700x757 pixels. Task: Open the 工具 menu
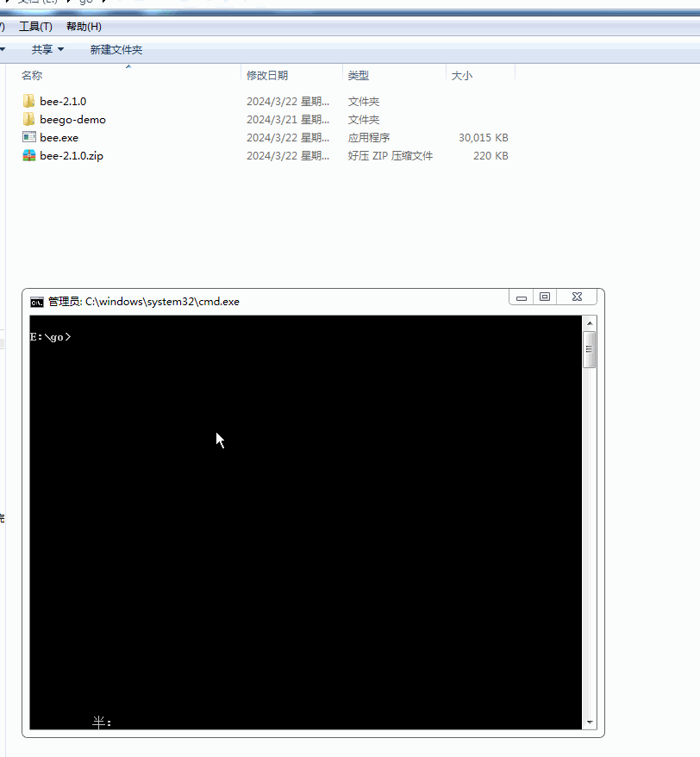pyautogui.click(x=35, y=26)
